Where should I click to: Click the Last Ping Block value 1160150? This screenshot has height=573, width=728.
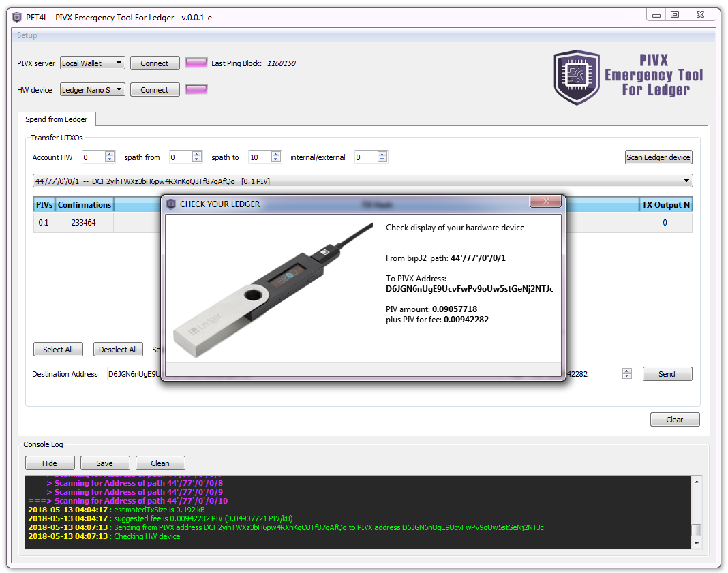281,63
